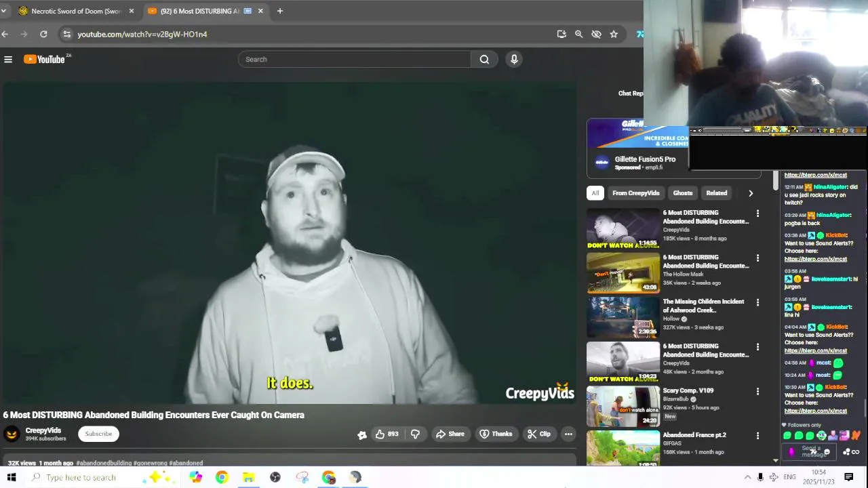The height and width of the screenshot is (488, 868).
Task: Open the CreepyVids channel name link
Action: (43, 430)
